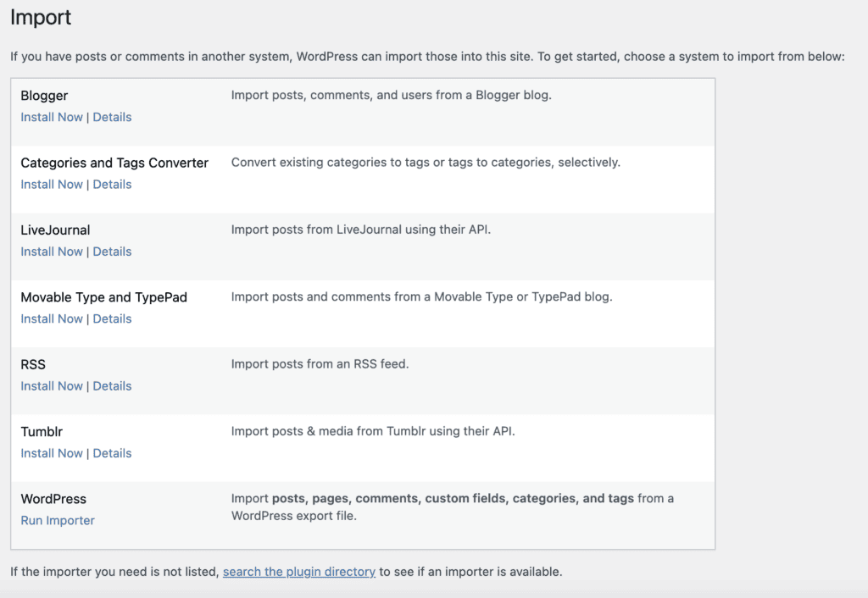The width and height of the screenshot is (868, 598).
Task: Install the Movable Type and TypePad importer
Action: pos(52,318)
